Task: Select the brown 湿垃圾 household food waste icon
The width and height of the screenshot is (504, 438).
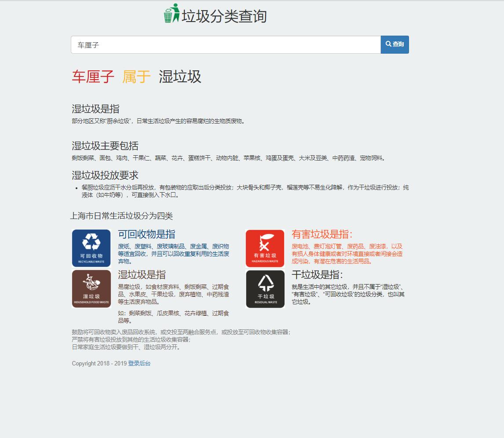Action: coord(91,289)
